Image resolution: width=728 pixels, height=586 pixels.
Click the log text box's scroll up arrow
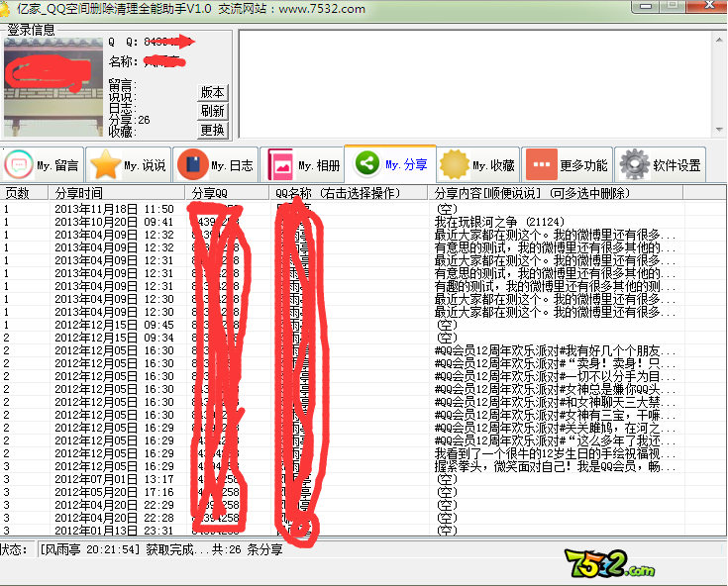719,40
